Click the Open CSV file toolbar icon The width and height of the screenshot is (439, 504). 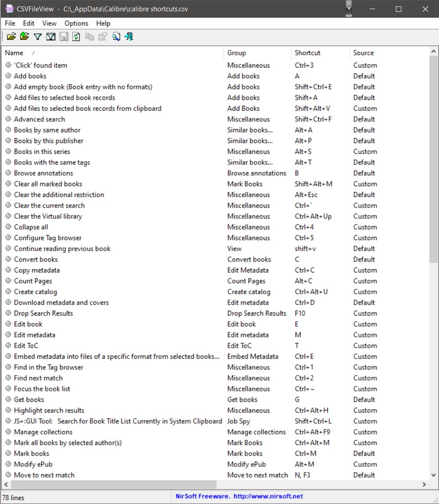pos(11,37)
